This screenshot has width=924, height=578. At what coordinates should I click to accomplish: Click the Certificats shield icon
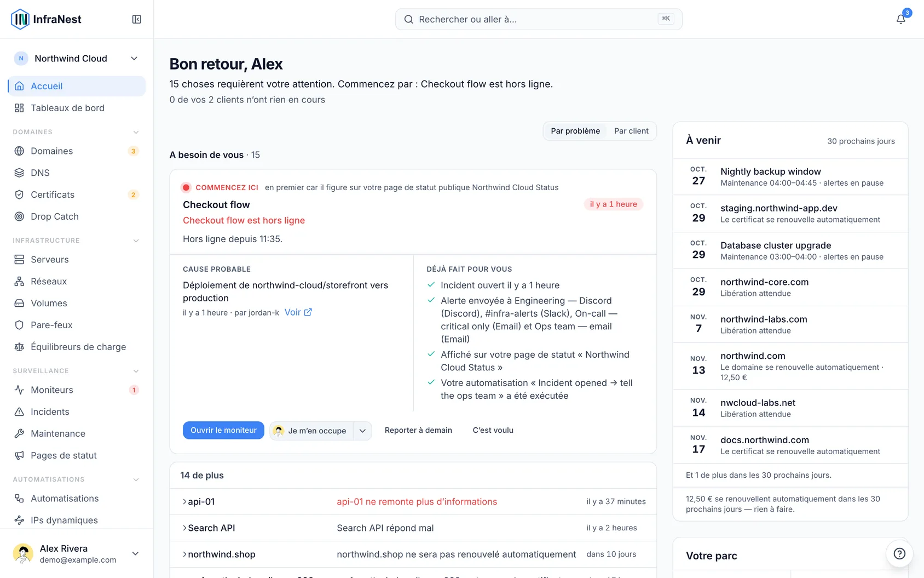pos(19,194)
